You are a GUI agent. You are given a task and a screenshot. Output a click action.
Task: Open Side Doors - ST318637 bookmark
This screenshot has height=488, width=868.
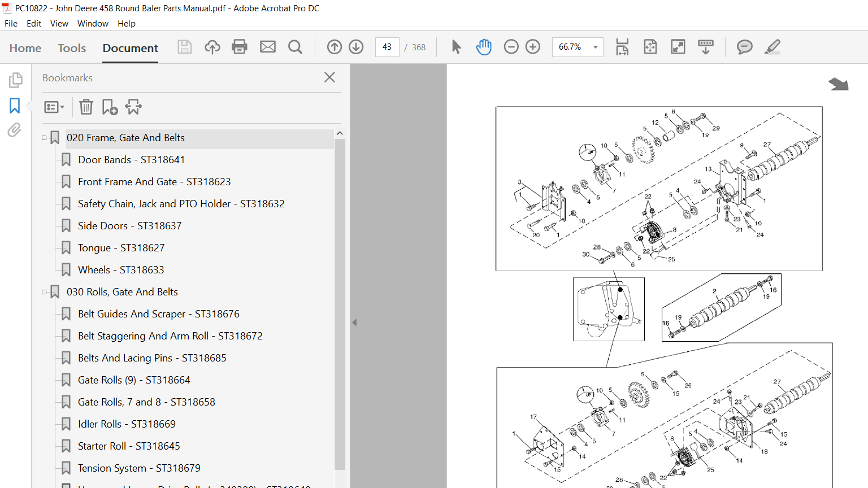coord(130,226)
